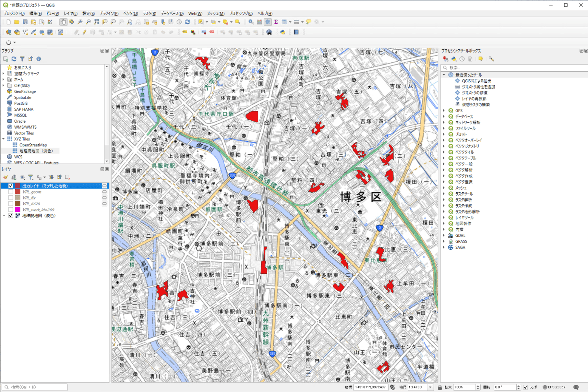Click the Toggle Editing pencil icon
This screenshot has width=588, height=392.
84,32
